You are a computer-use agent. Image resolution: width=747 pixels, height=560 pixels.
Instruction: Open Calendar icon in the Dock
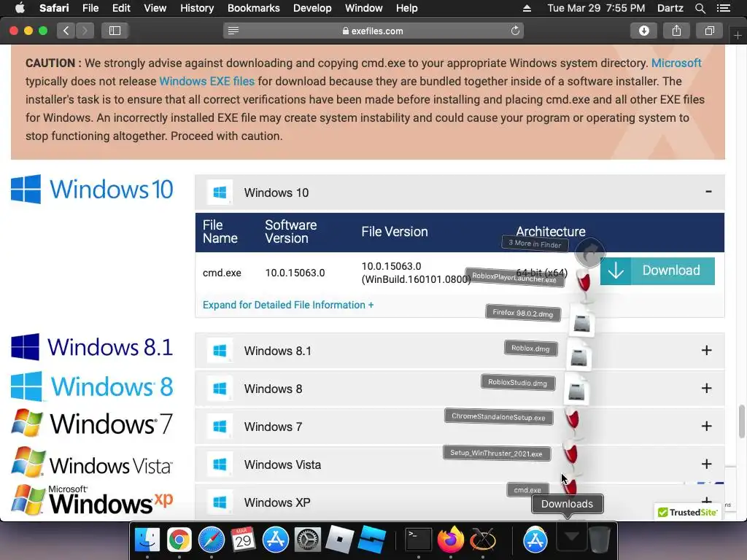[244, 540]
